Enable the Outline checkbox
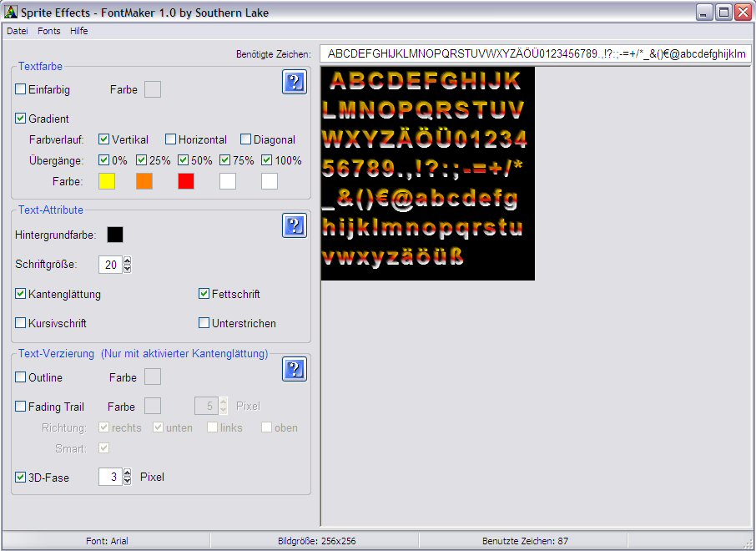This screenshot has width=756, height=551. pyautogui.click(x=20, y=377)
